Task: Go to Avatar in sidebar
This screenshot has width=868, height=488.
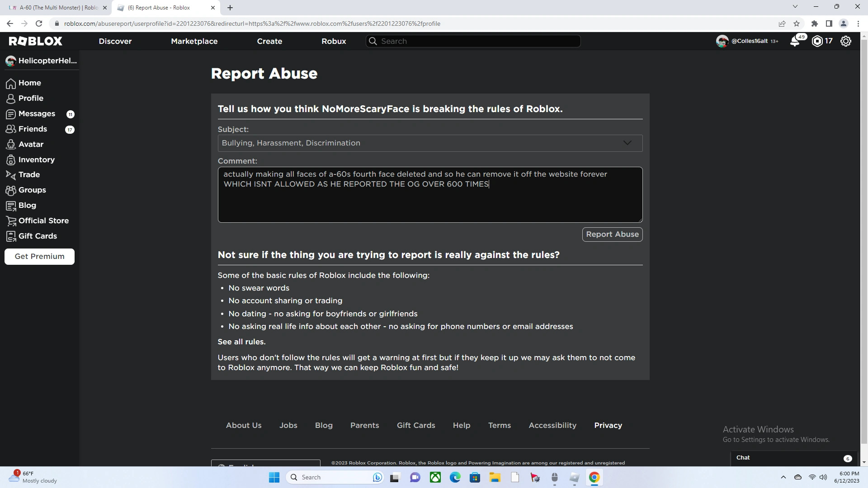Action: pyautogui.click(x=31, y=145)
